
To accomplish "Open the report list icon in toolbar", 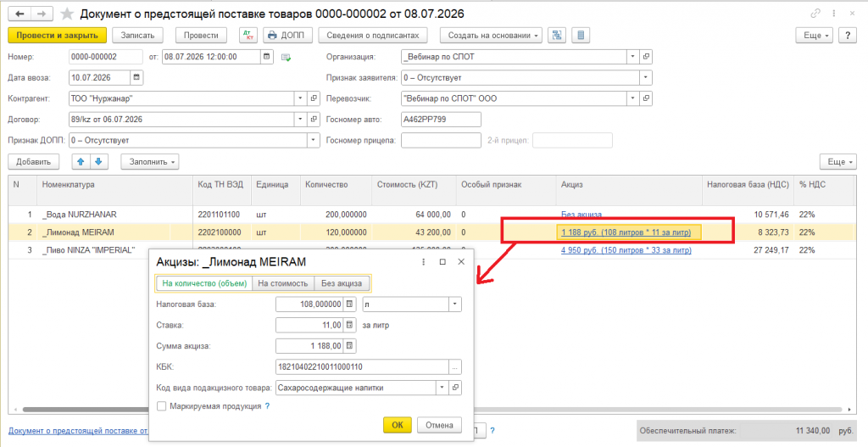I will (581, 36).
